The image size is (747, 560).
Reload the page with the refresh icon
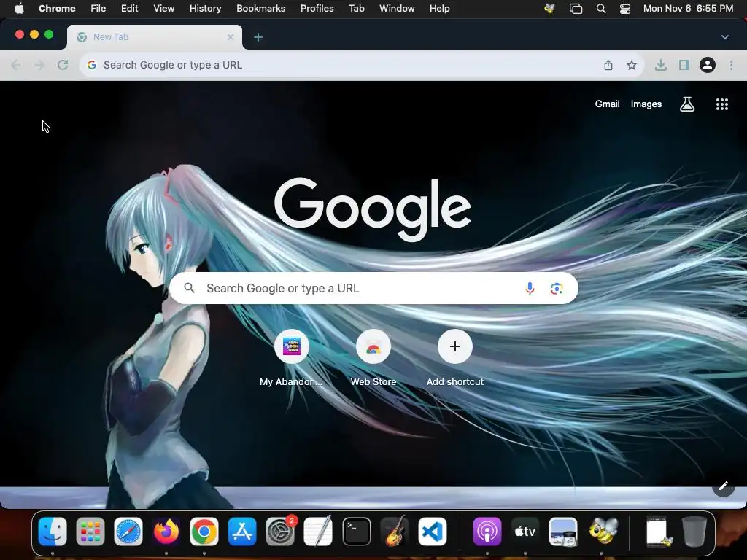[x=63, y=65]
